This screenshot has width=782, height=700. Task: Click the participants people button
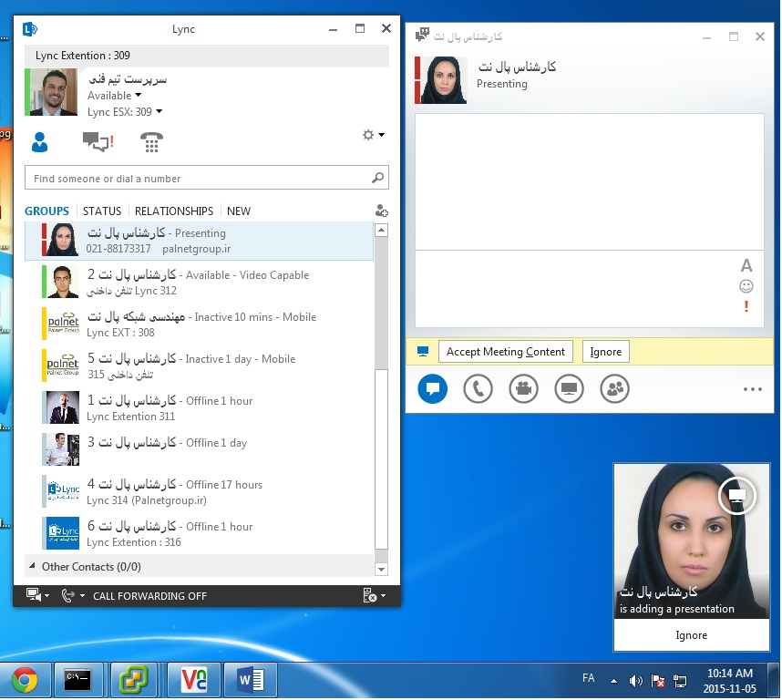click(615, 388)
